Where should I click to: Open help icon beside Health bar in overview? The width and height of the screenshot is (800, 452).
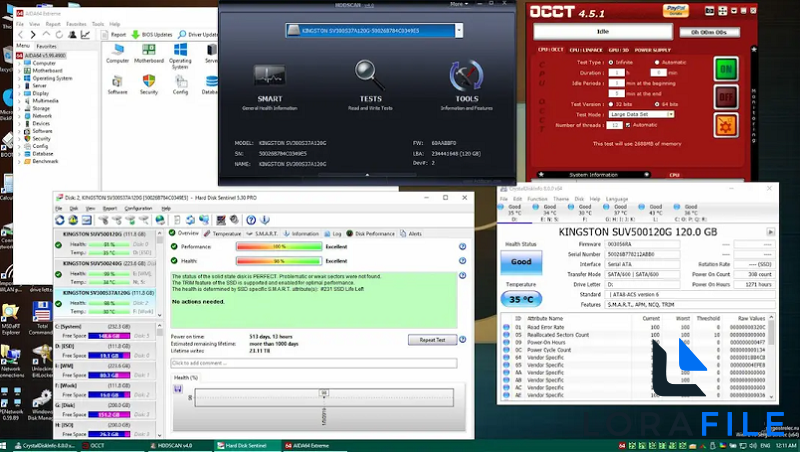tap(462, 261)
